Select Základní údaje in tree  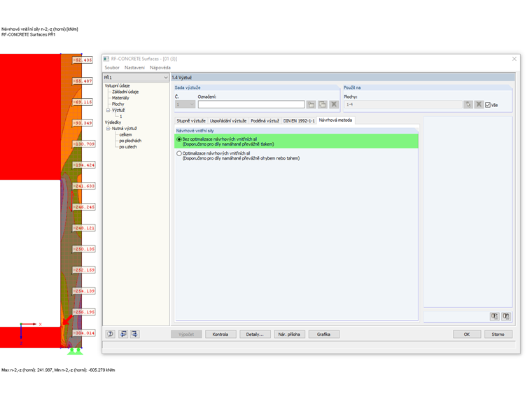[x=125, y=92]
